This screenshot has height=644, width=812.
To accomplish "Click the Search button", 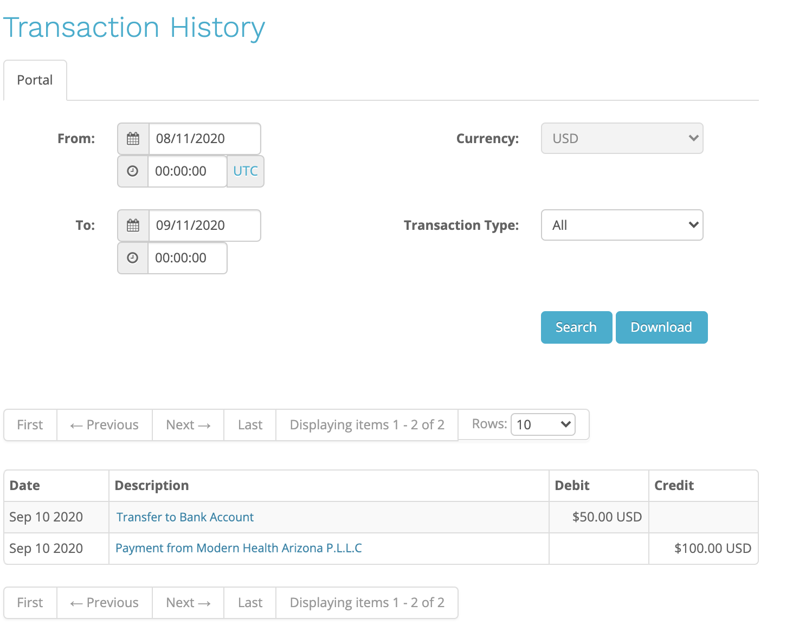I will pos(576,327).
